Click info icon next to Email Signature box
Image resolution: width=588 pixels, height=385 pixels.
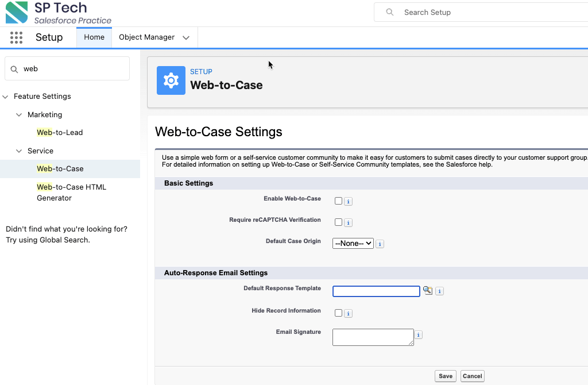click(x=419, y=335)
